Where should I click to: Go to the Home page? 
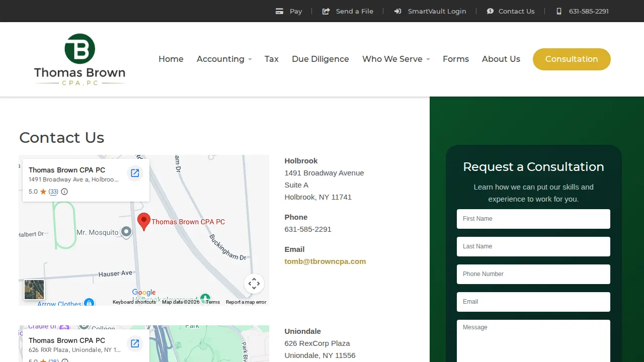(x=171, y=59)
